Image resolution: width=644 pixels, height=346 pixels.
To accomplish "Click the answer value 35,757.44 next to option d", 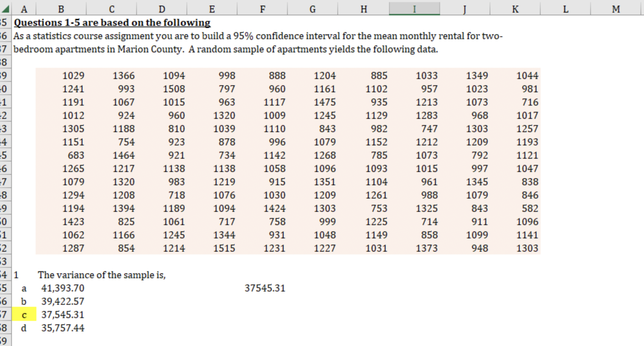I will point(62,327).
